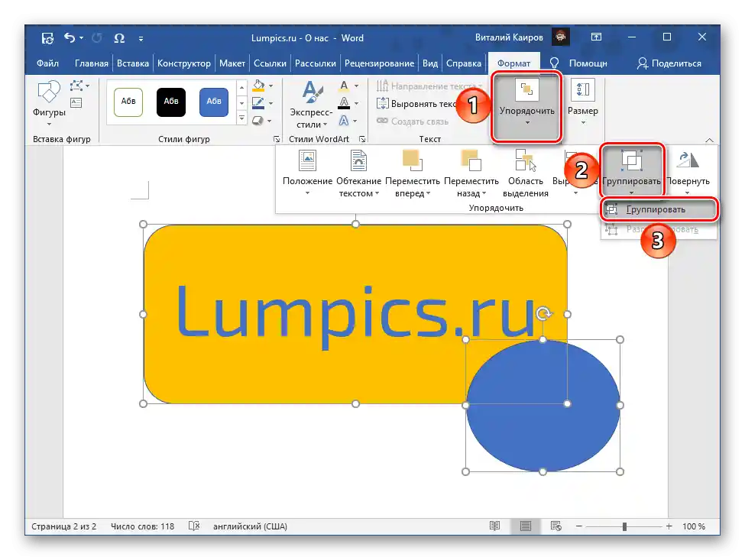The image size is (745, 560).
Task: Click Shape Effects icon
Action: point(258,121)
